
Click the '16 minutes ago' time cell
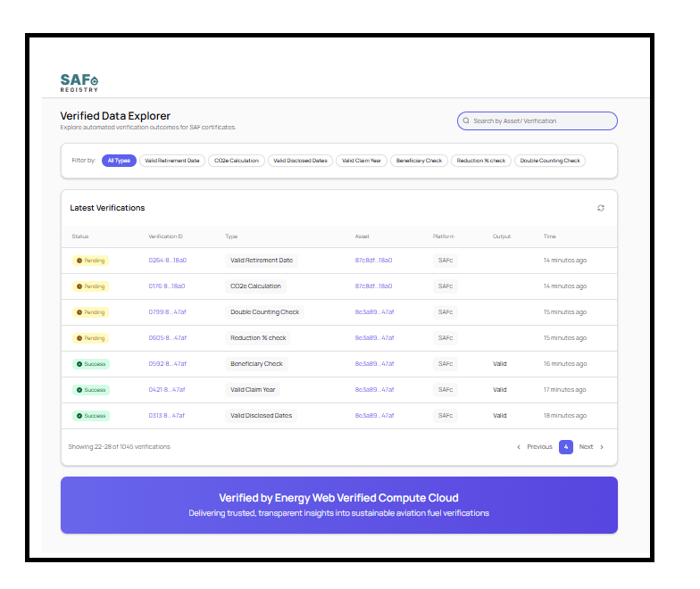[x=564, y=364]
